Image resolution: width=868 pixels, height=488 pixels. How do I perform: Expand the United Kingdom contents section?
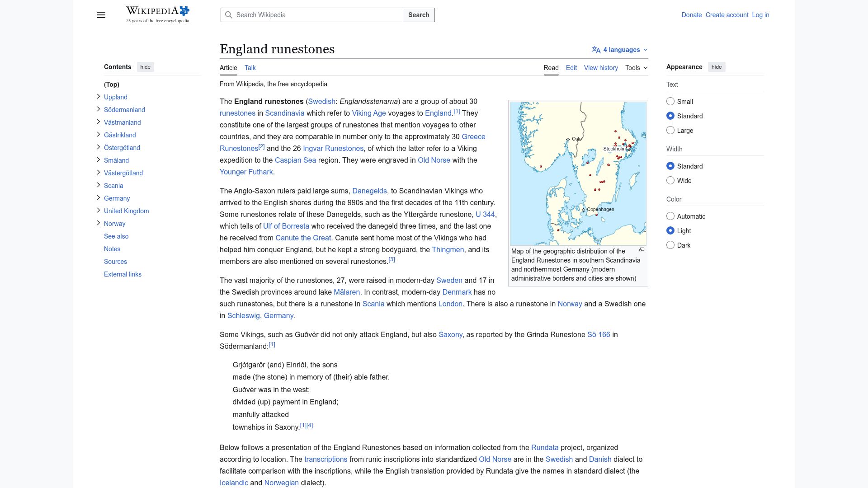point(99,210)
